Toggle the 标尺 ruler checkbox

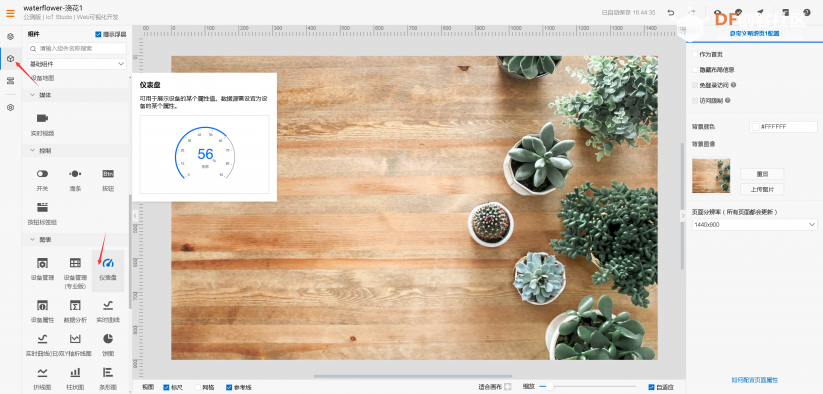click(x=166, y=387)
